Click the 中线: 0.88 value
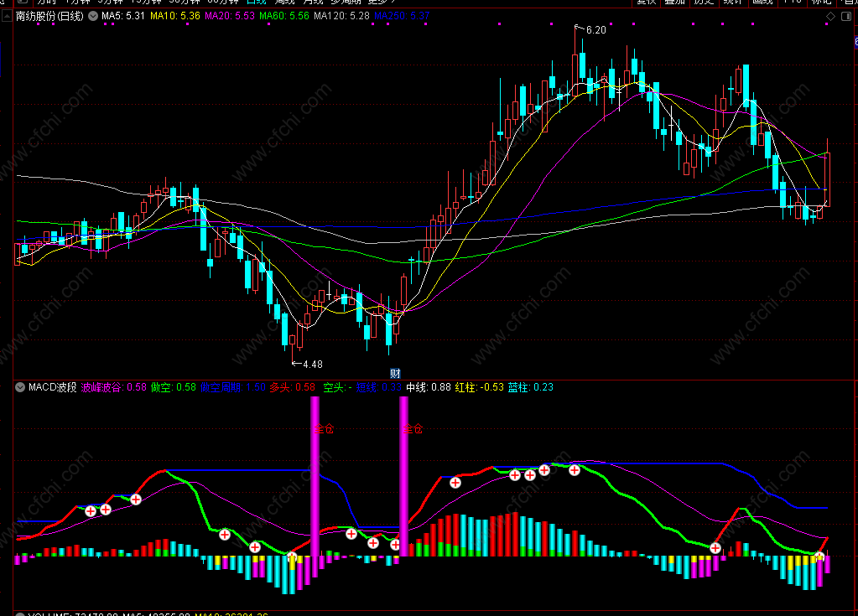The width and height of the screenshot is (858, 616). [x=429, y=387]
